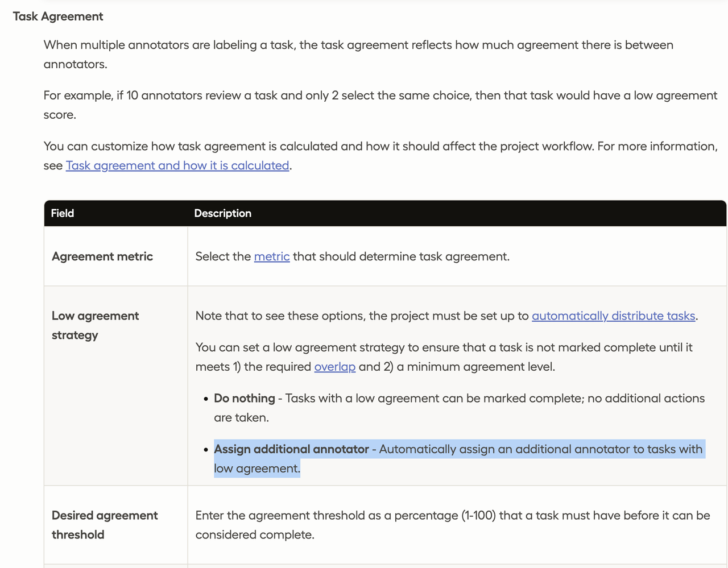The width and height of the screenshot is (728, 568).
Task: Follow the 'overlap' link
Action: click(x=334, y=367)
